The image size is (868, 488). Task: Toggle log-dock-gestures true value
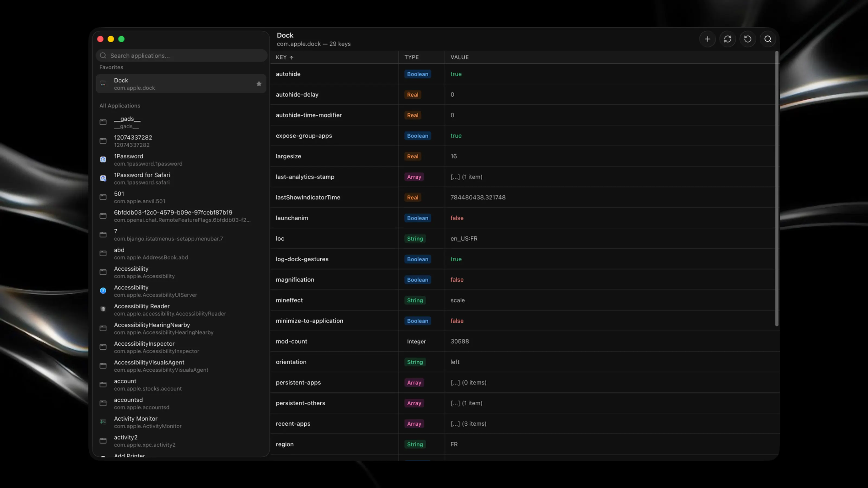pyautogui.click(x=456, y=259)
